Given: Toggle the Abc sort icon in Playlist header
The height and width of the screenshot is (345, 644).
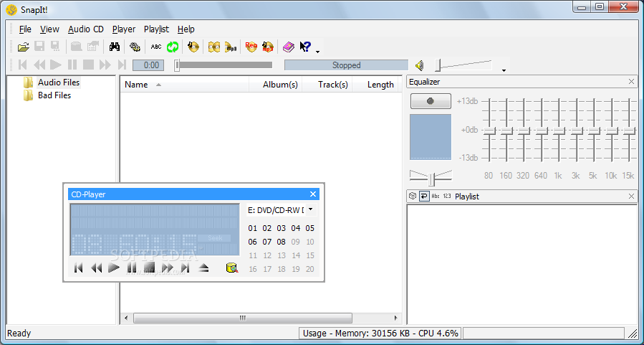Looking at the screenshot, I should [x=436, y=196].
